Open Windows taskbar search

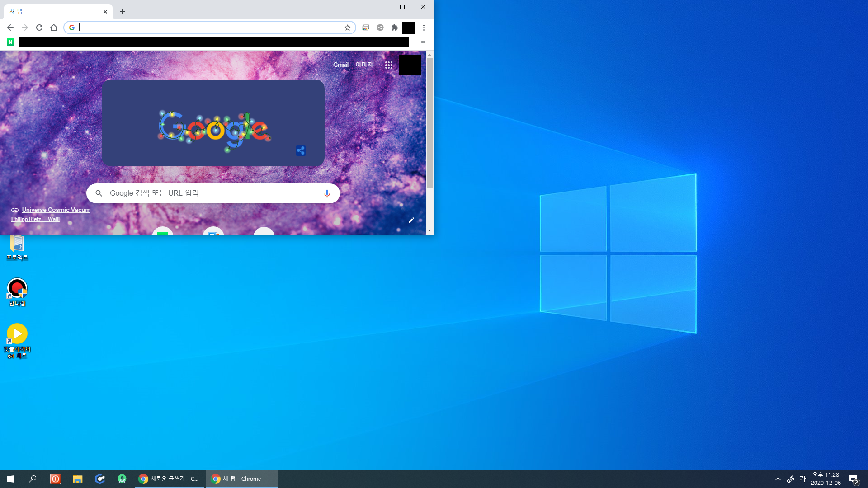point(33,479)
